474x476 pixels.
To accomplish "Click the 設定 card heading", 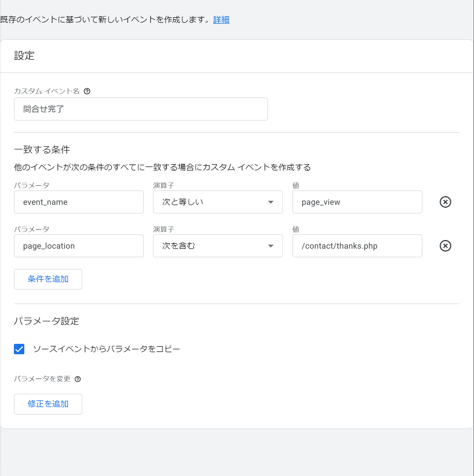I will 25,56.
